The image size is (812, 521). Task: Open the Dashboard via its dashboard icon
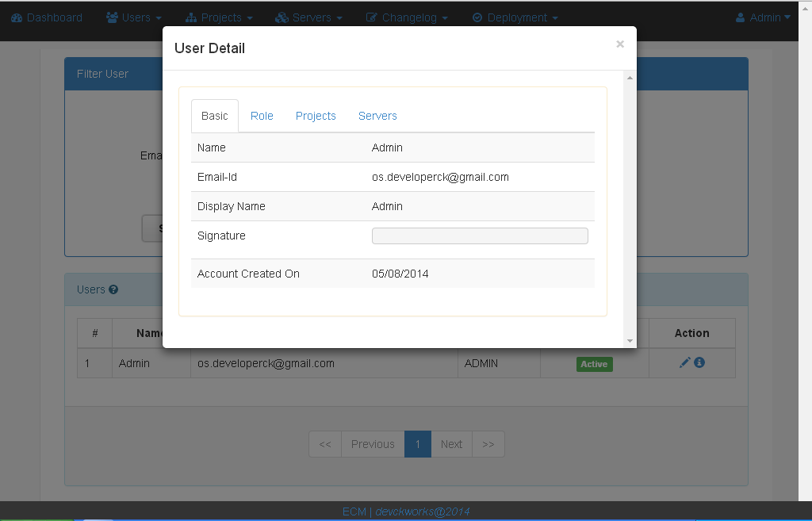coord(16,17)
